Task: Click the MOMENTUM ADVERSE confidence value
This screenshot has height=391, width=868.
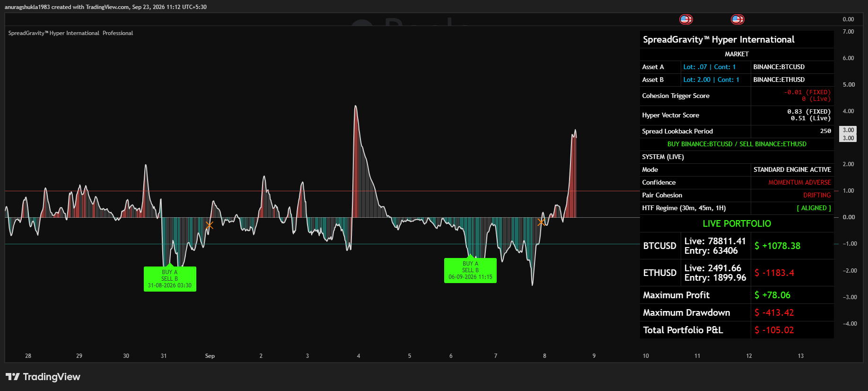Action: point(799,183)
